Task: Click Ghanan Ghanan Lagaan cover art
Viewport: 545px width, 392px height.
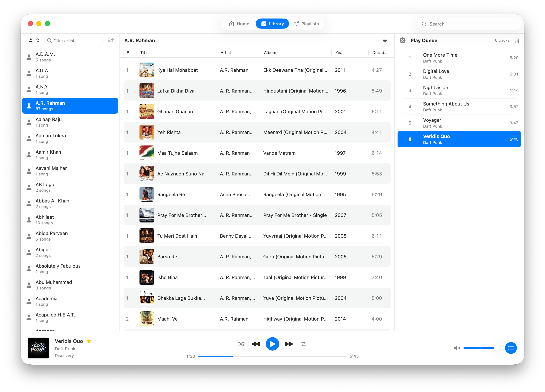Action: (147, 112)
